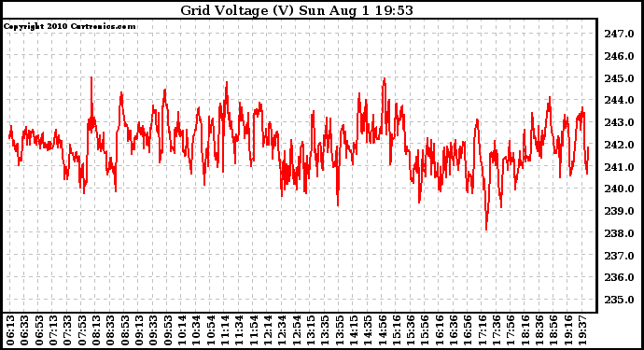Click the 14:35 time axis label

pyautogui.click(x=368, y=330)
